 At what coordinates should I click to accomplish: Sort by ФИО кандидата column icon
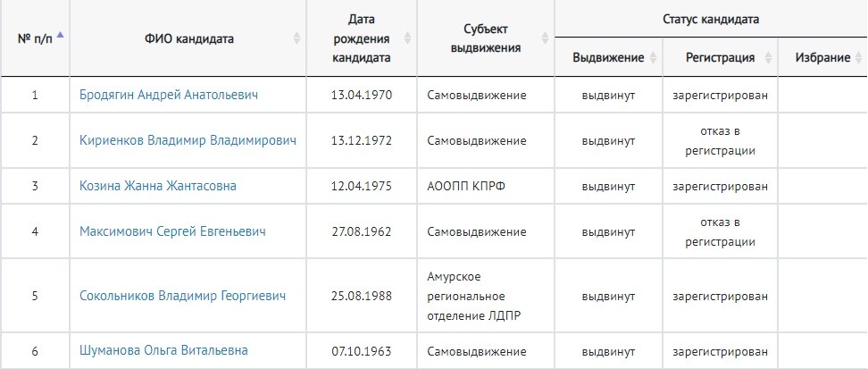point(296,38)
